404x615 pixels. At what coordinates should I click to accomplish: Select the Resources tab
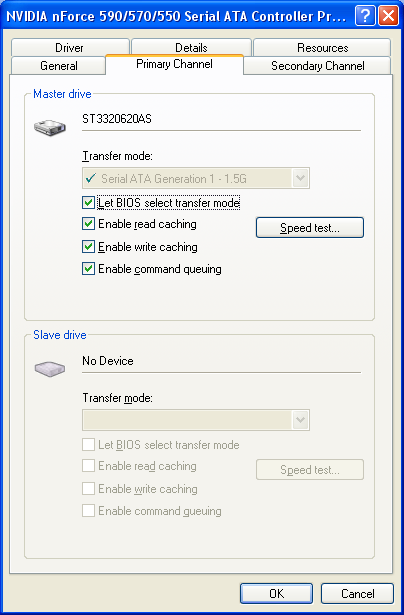point(322,47)
